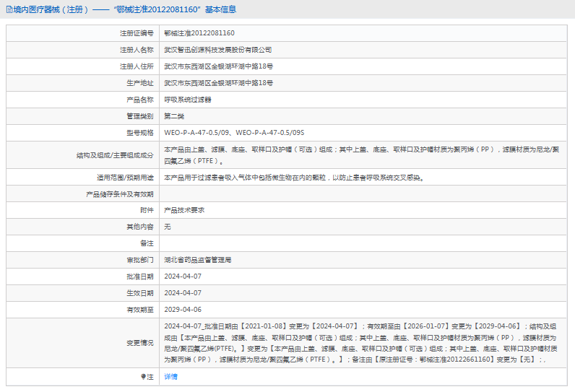Click the 生产地址 address value
This screenshot has height=392, width=575.
point(219,83)
